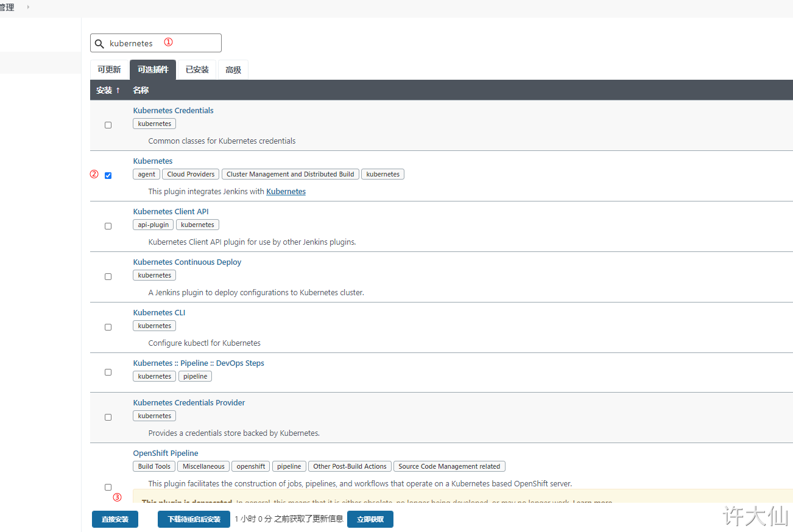Open the 高级 tab

[233, 70]
